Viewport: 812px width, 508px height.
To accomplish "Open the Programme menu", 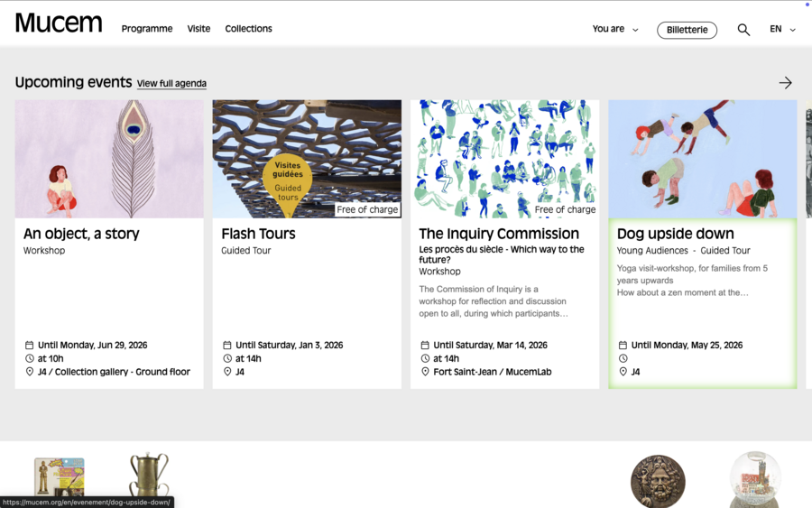I will (147, 29).
